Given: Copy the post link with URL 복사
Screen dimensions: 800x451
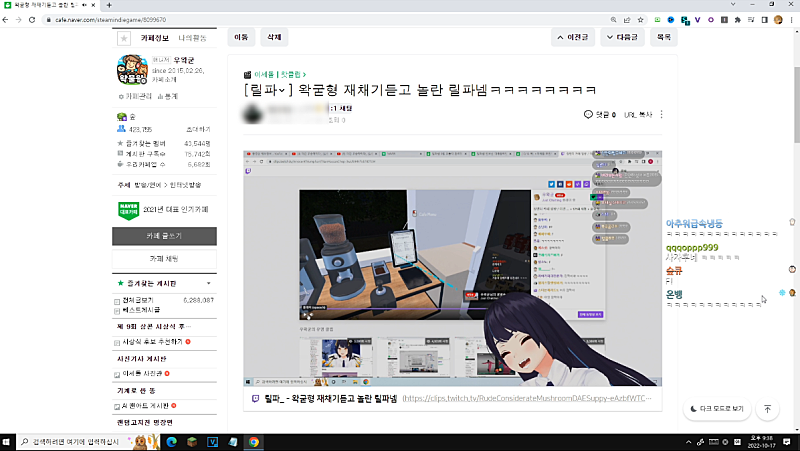Looking at the screenshot, I should pos(638,115).
